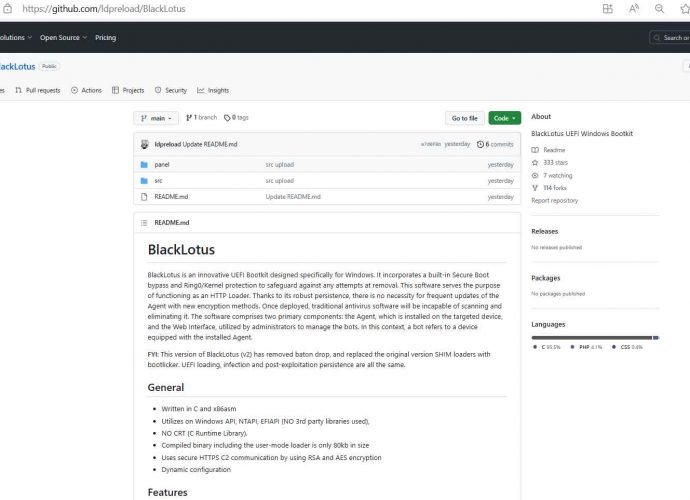
Task: View the 333 stars link
Action: 550,163
